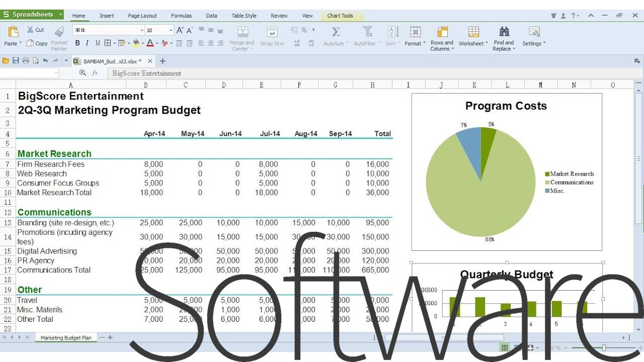This screenshot has height=362, width=644.
Task: Click the Settings toolbar icon
Action: click(x=534, y=32)
